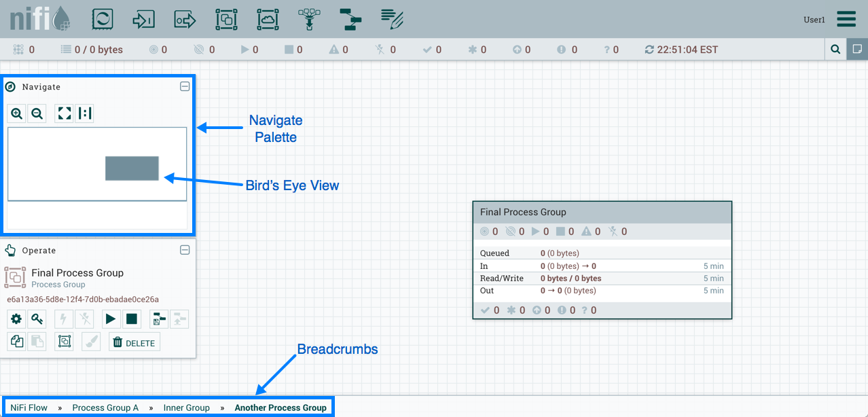Screen dimensions: 868x417
Task: Start the selected process group
Action: pyautogui.click(x=110, y=319)
